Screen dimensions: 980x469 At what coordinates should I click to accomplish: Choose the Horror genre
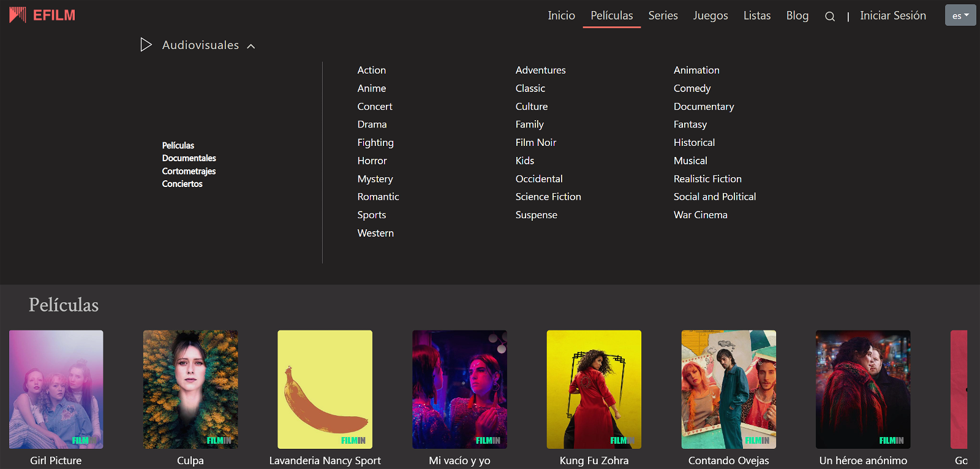pos(372,161)
